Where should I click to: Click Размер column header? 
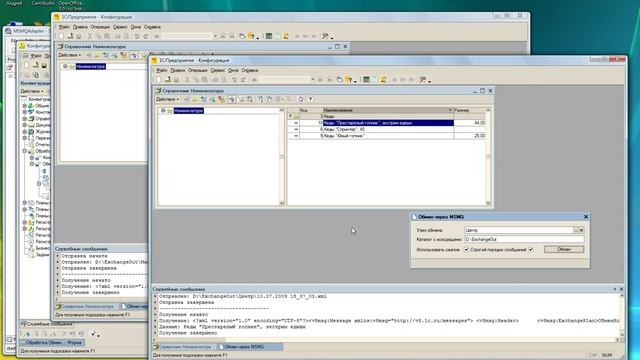click(x=470, y=110)
